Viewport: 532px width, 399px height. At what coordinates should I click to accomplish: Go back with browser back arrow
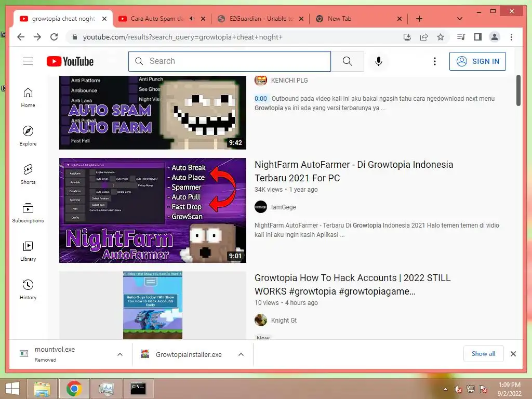pyautogui.click(x=21, y=37)
